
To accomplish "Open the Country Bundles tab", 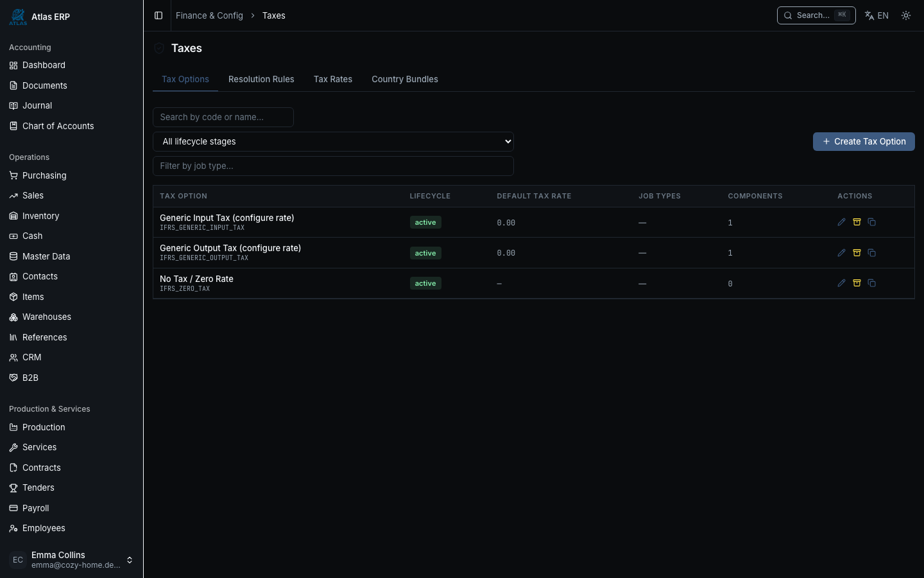I will point(405,80).
